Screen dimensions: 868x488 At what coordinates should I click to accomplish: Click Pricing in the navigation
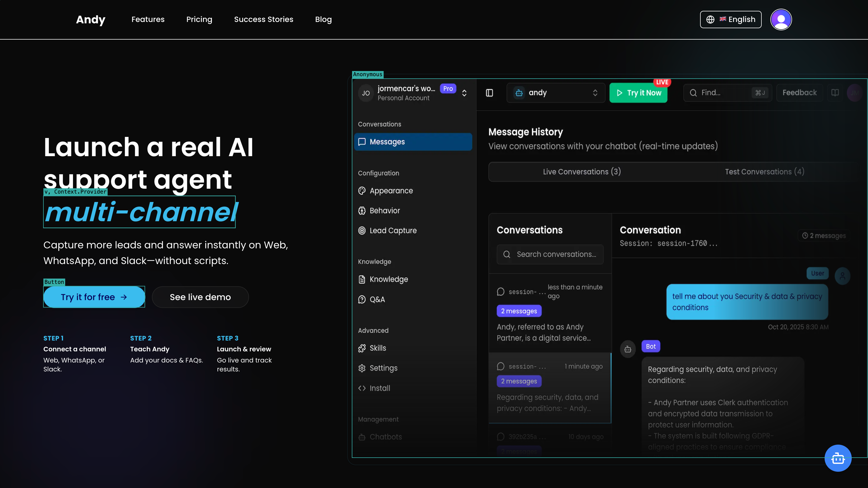(199, 20)
